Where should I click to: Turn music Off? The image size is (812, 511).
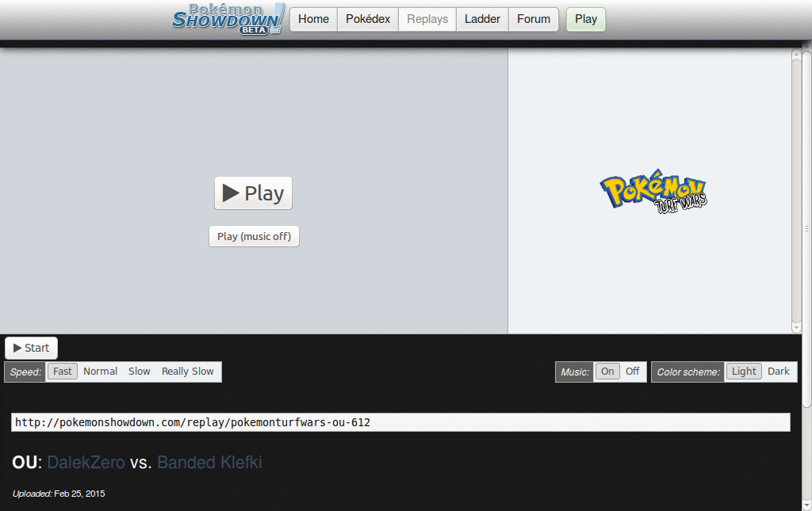click(632, 372)
